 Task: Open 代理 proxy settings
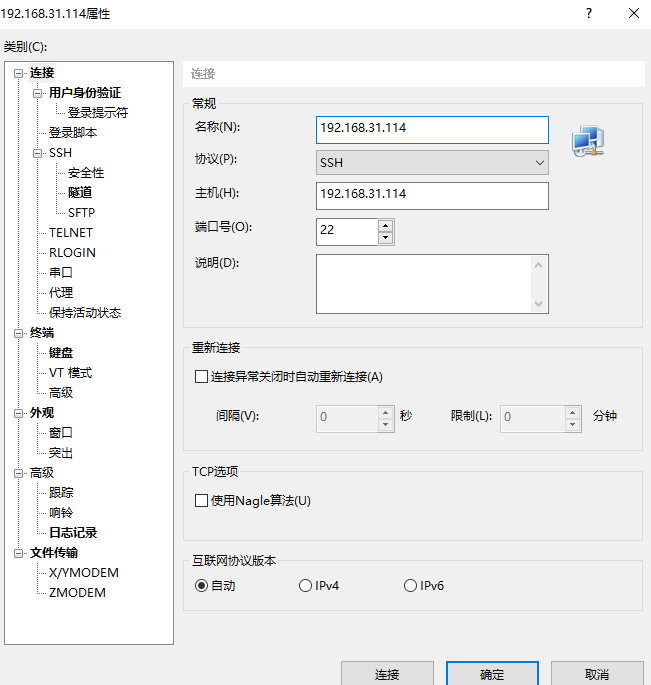(61, 293)
